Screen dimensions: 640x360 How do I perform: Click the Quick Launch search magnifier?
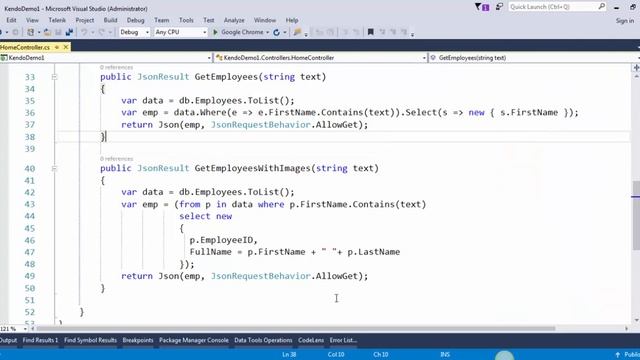click(x=602, y=7)
